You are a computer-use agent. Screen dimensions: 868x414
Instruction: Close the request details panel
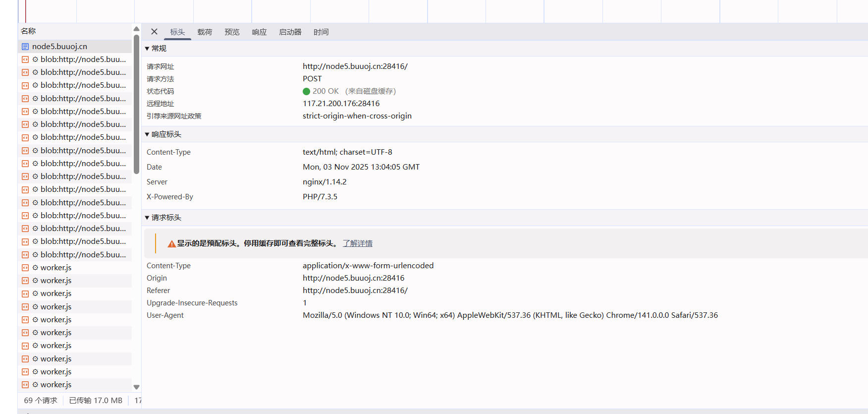tap(154, 32)
